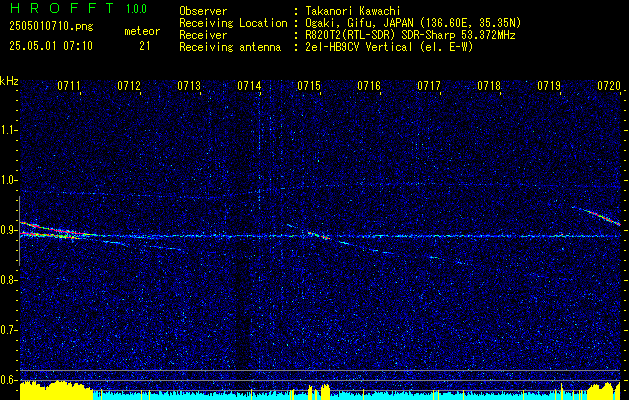Click the Ogaki, Gifu, JAPAN location text
Image resolution: width=629 pixels, height=400 pixels.
pos(413,23)
